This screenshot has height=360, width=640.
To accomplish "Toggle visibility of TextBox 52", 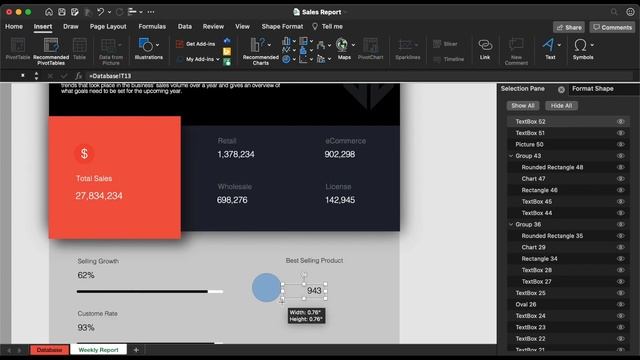I will point(621,121).
